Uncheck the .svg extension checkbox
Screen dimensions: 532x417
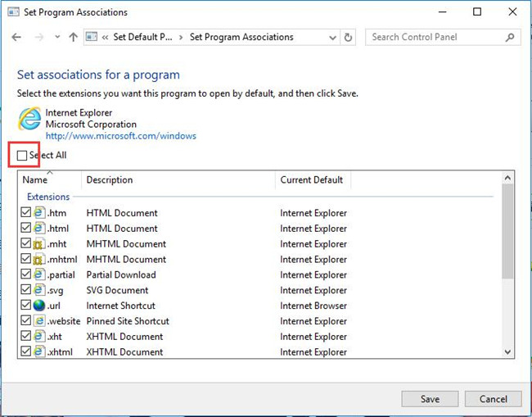point(26,289)
